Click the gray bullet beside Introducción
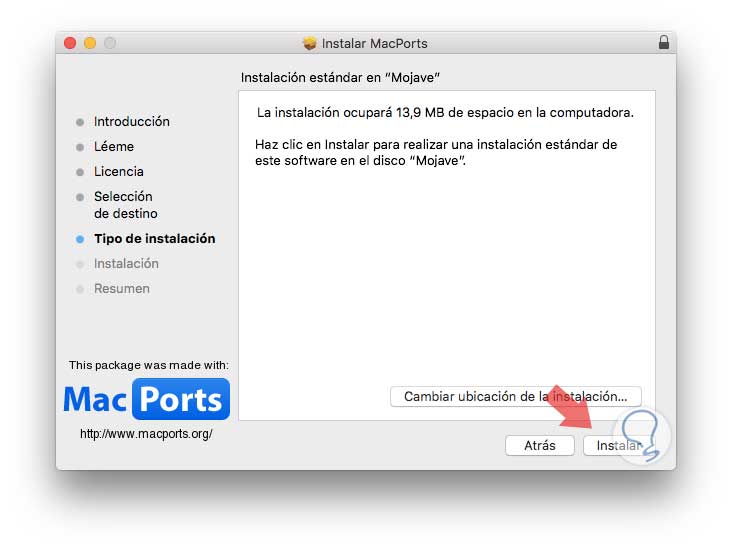Image resolution: width=732 pixels, height=550 pixels. [x=80, y=122]
